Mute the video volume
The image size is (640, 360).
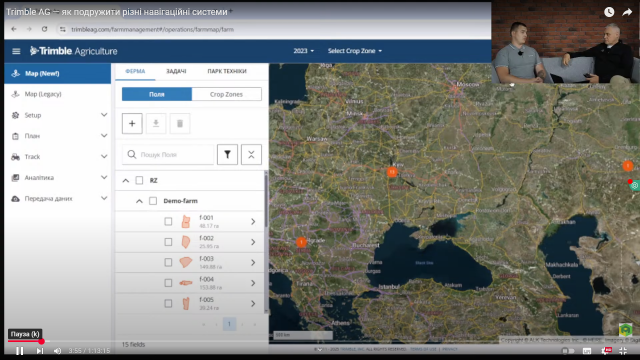point(58,351)
